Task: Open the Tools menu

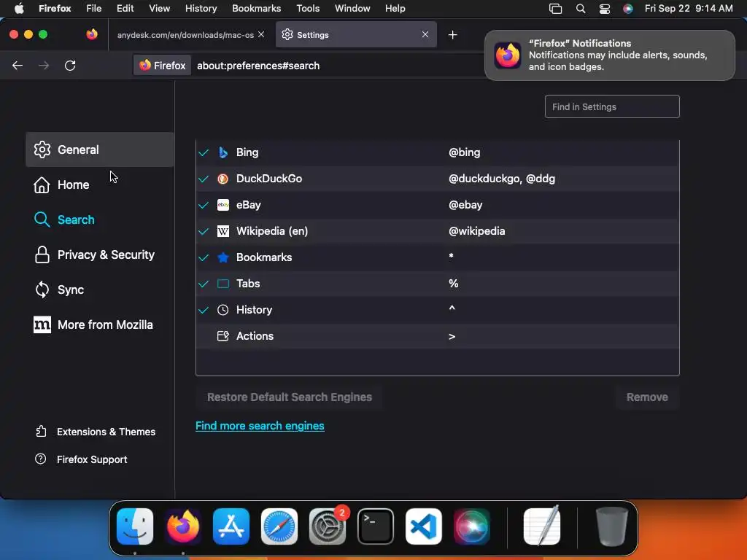Action: pos(308,8)
